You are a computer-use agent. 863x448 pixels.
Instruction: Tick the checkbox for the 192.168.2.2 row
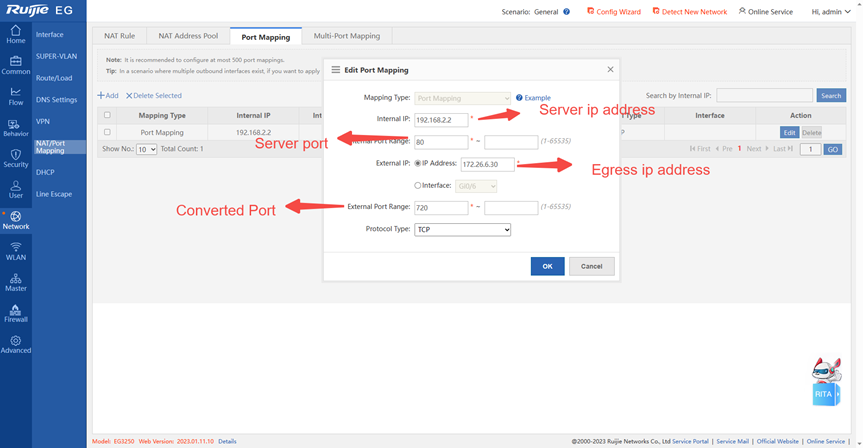(x=108, y=132)
